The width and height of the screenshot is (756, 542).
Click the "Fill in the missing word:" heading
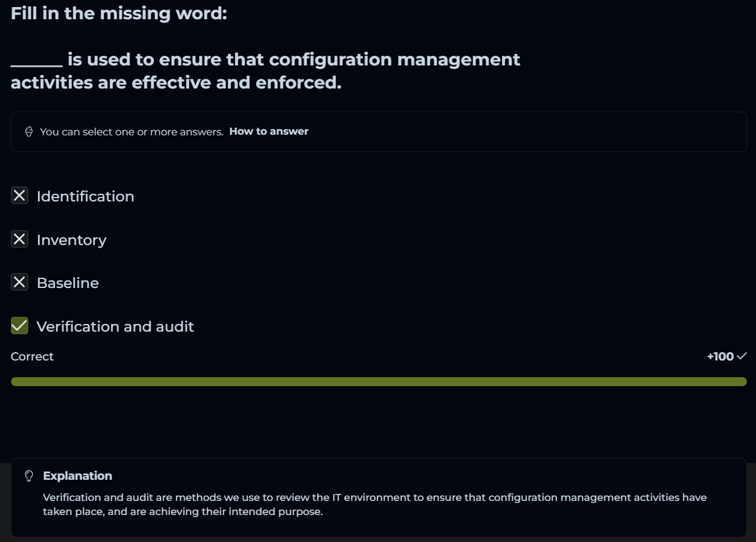(119, 13)
